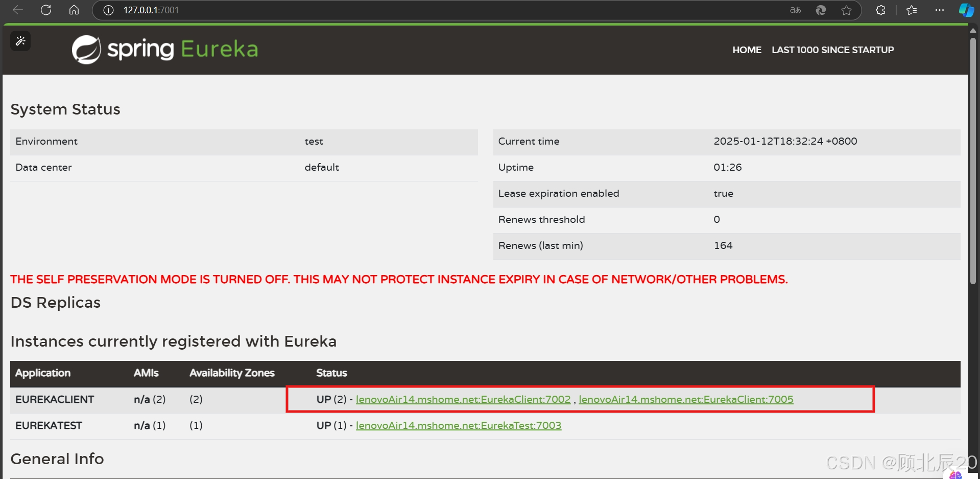Screen dimensions: 980x479
Task: Open the browser home page icon
Action: [74, 10]
